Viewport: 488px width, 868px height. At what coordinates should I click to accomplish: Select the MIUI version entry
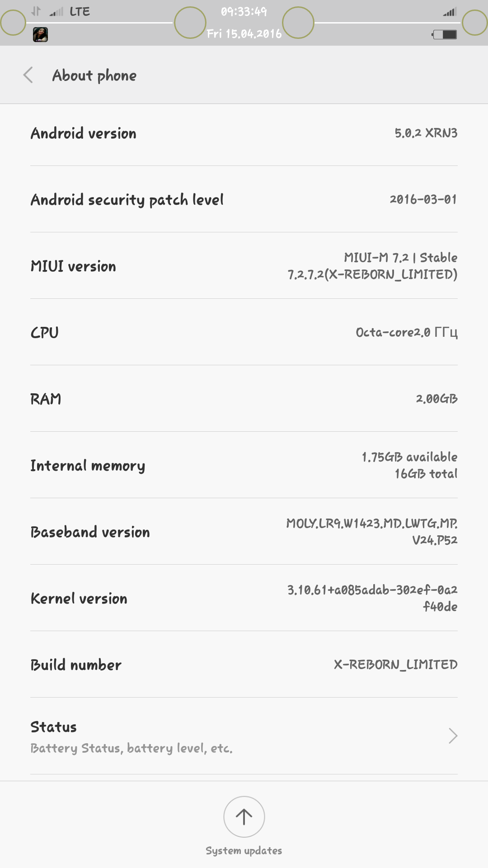pyautogui.click(x=244, y=266)
